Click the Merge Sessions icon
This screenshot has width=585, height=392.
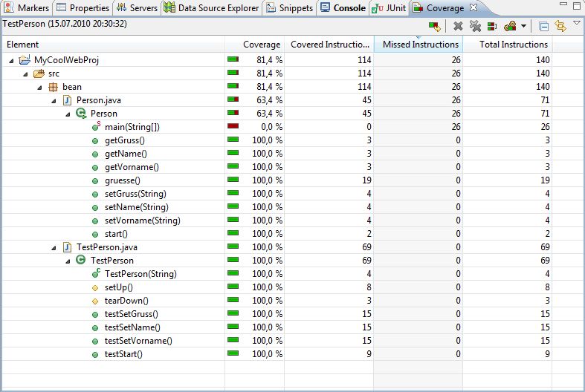[x=492, y=27]
